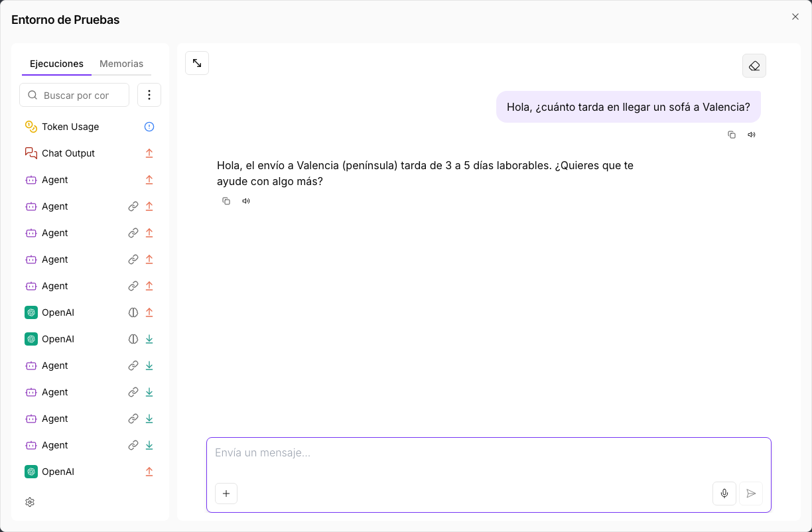Viewport: 812px width, 532px height.
Task: Click the expand arrows icon in chat panel
Action: [197, 63]
